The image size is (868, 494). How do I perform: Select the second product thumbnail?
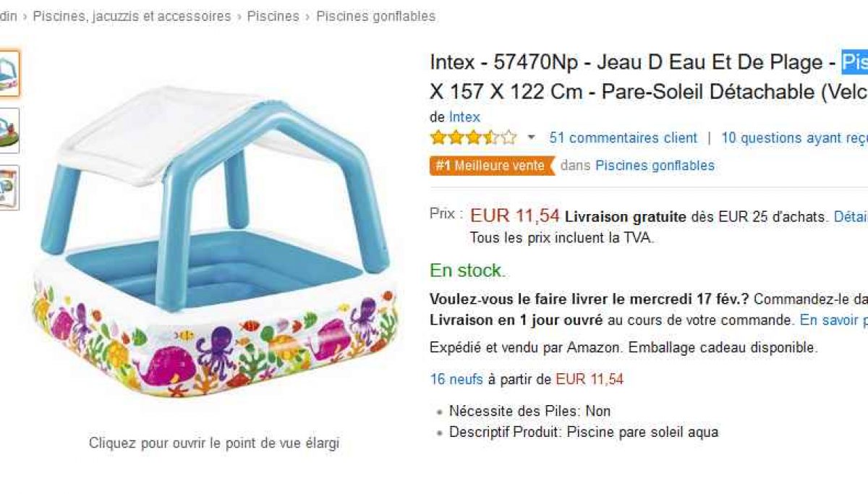click(9, 131)
